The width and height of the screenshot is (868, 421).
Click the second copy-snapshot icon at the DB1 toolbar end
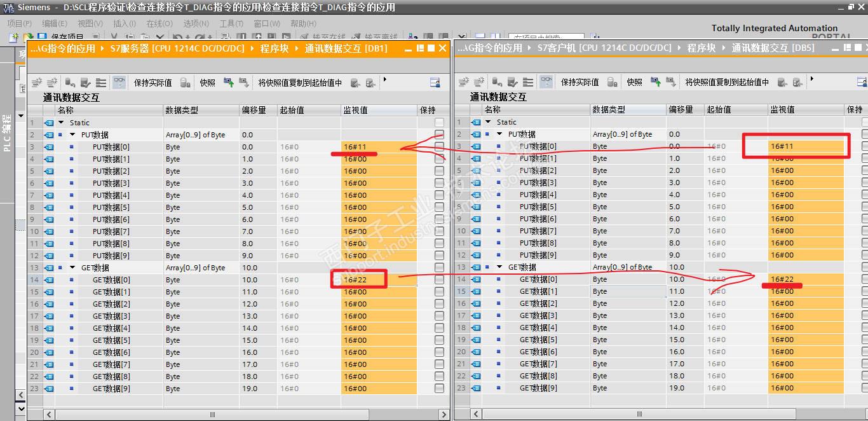point(370,83)
